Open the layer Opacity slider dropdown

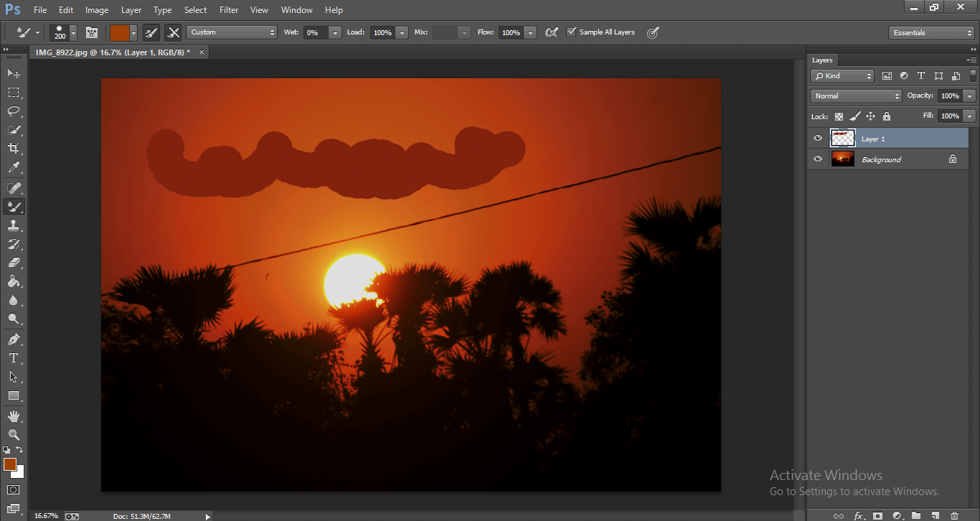pos(970,95)
